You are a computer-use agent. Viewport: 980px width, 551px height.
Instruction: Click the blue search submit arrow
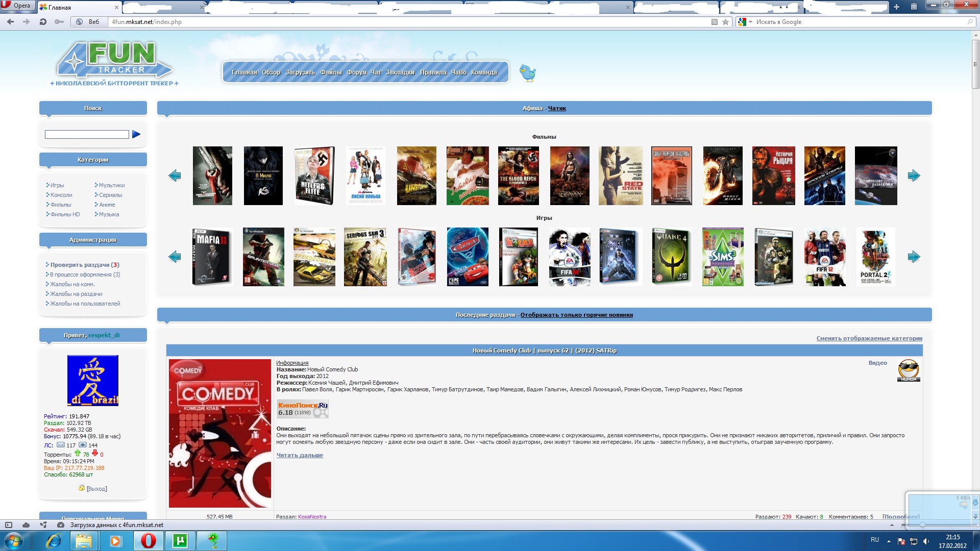click(136, 134)
